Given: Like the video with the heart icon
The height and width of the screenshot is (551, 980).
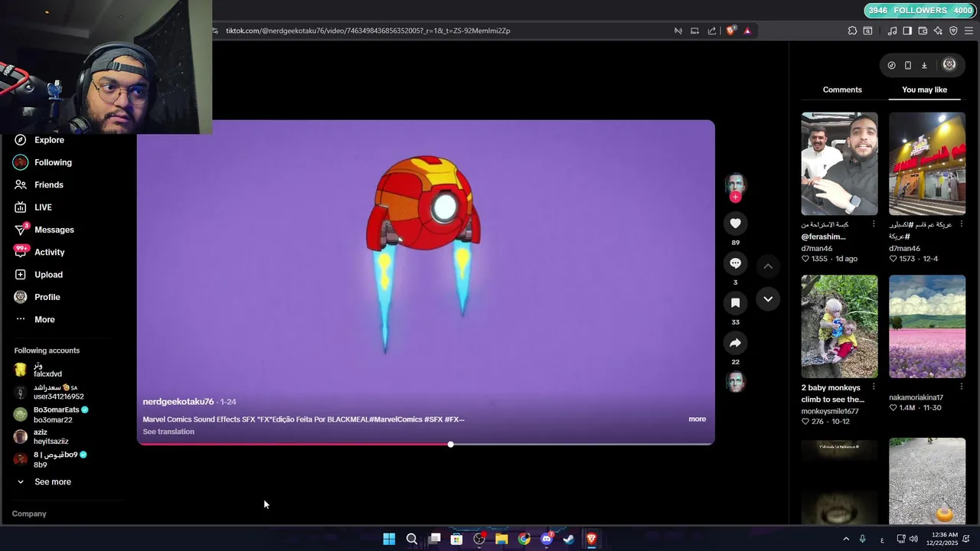Looking at the screenshot, I should [735, 223].
